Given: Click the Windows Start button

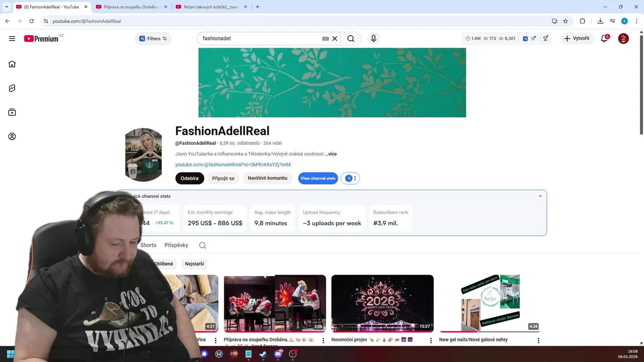Looking at the screenshot, I should [x=10, y=354].
